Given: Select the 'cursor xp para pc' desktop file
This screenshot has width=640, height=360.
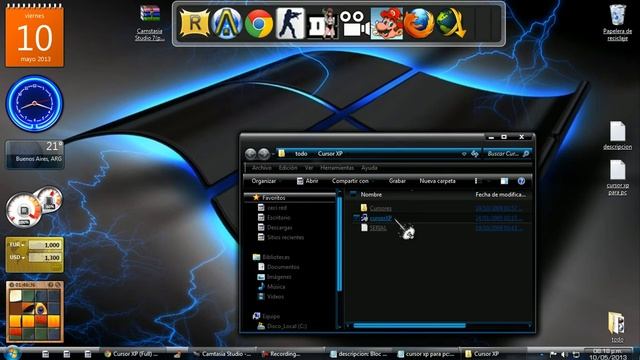Looking at the screenshot, I should (618, 177).
